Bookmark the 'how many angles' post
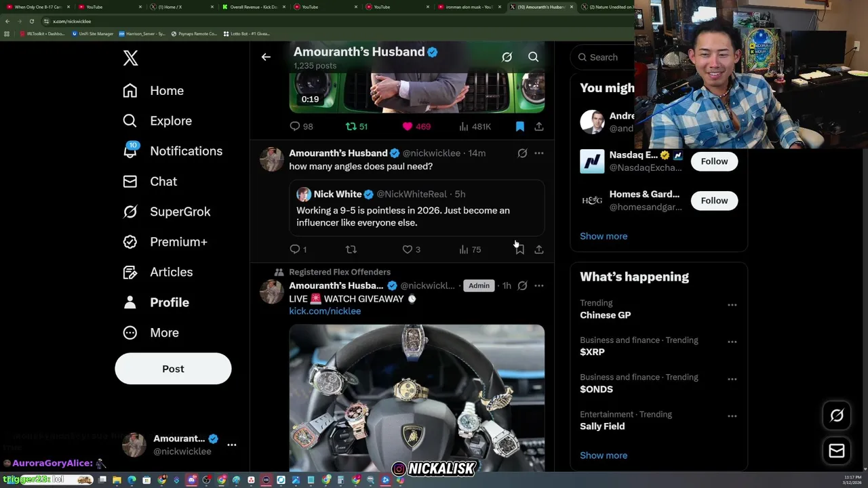Viewport: 868px width, 488px height. click(x=519, y=249)
